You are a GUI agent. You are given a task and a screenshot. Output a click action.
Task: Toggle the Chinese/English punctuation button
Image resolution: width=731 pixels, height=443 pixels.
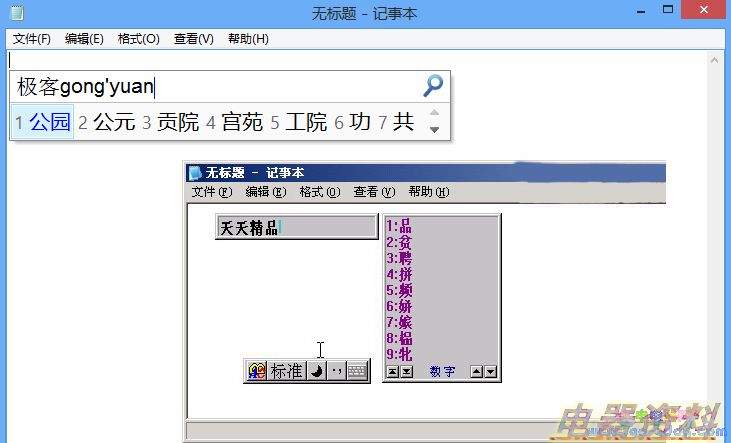click(337, 371)
